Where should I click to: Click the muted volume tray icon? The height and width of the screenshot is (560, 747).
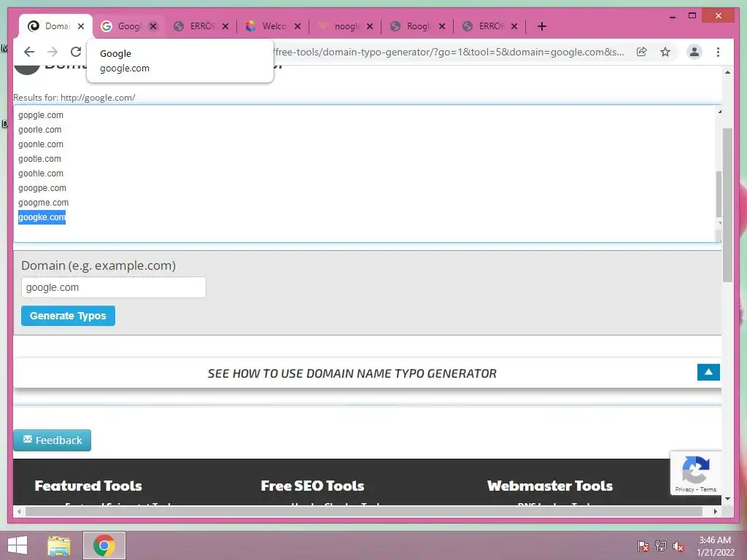pos(678,546)
